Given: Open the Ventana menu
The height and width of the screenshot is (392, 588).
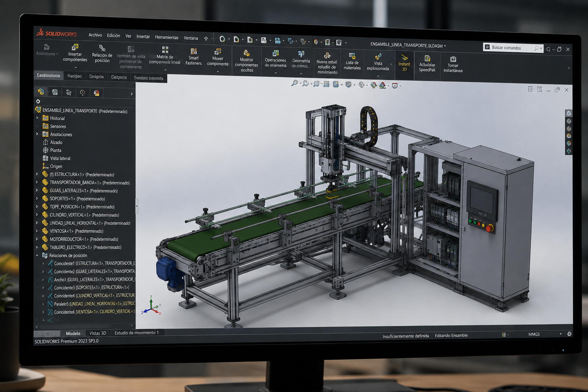Looking at the screenshot, I should coord(191,38).
